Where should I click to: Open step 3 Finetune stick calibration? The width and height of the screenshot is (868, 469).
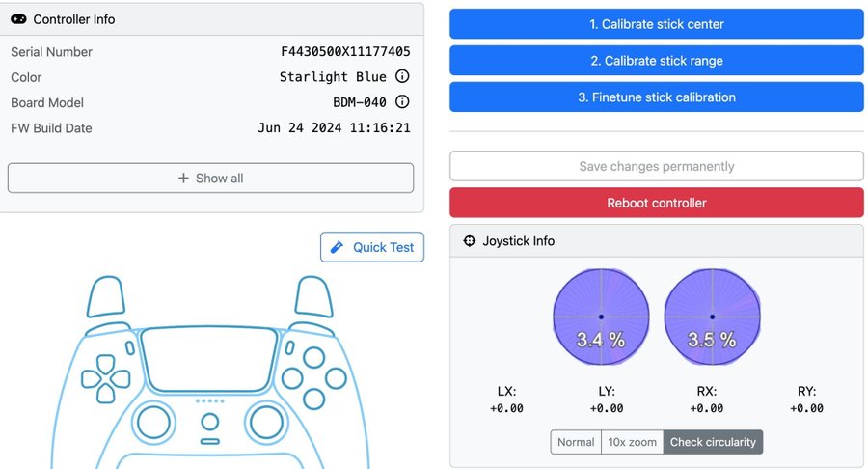656,97
